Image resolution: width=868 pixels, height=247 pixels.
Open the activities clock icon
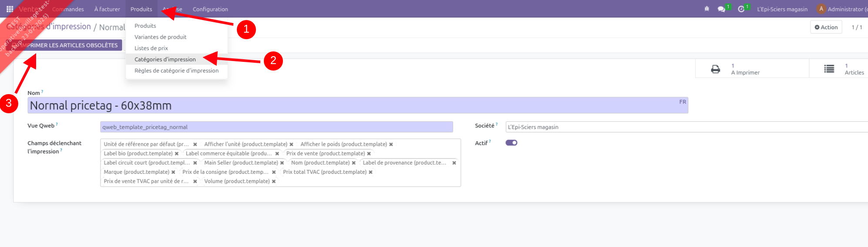(x=741, y=9)
